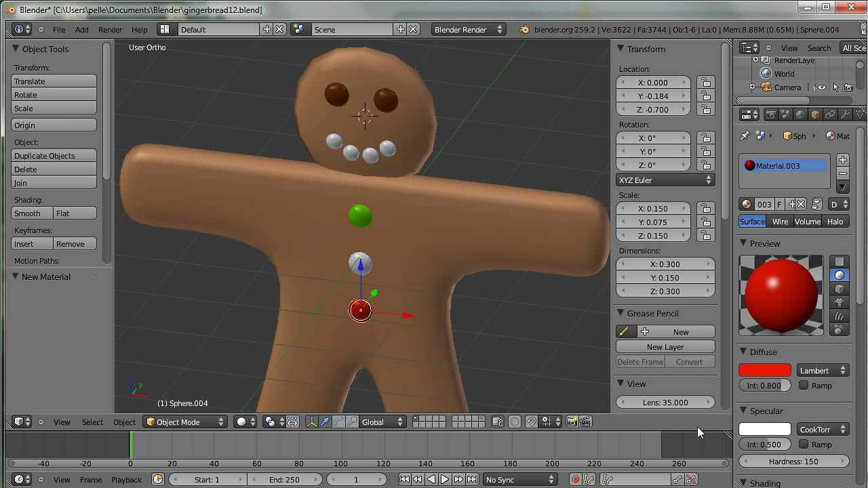
Task: Click the add material slot plus button
Action: click(842, 160)
